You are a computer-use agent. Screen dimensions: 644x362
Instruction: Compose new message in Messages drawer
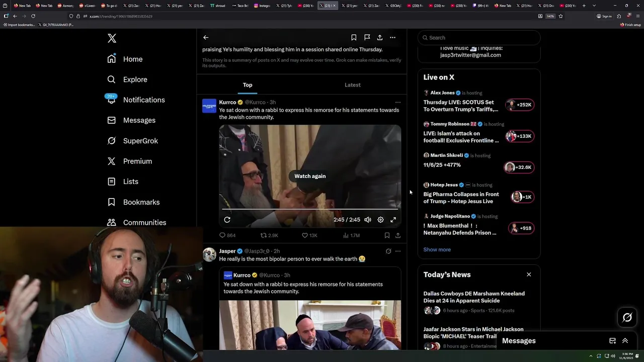point(612,341)
